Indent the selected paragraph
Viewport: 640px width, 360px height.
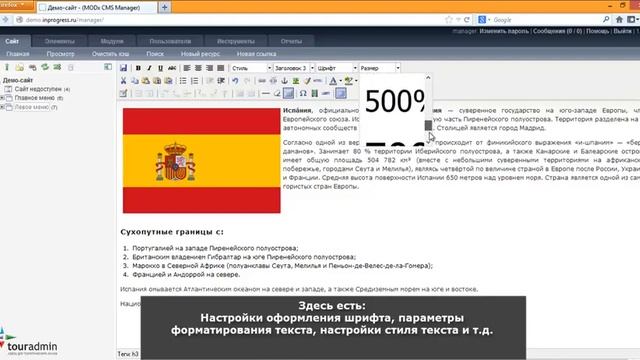pyautogui.click(x=221, y=81)
